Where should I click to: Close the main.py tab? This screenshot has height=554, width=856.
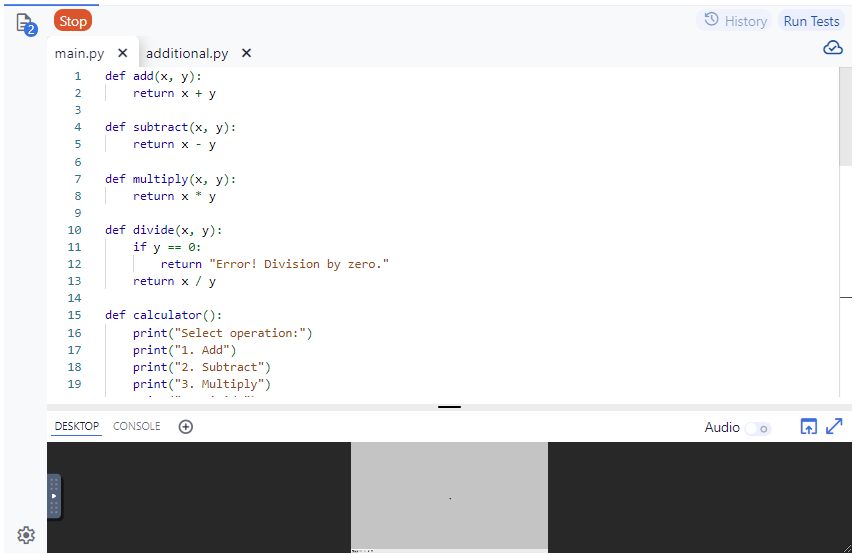coord(123,53)
